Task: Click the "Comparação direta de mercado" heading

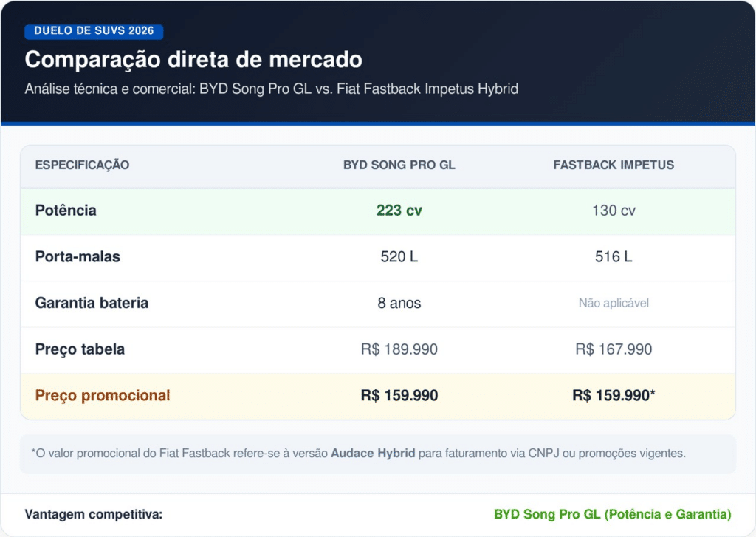Action: (193, 59)
